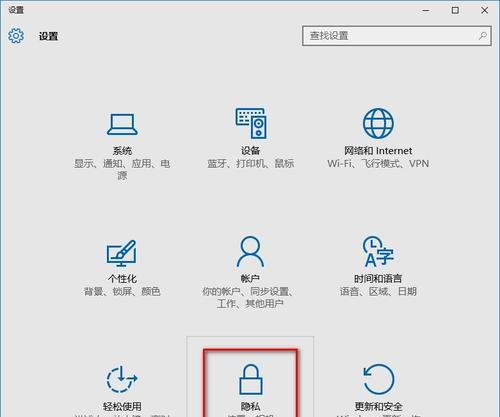Click the 帐户 label text

pyautogui.click(x=250, y=279)
